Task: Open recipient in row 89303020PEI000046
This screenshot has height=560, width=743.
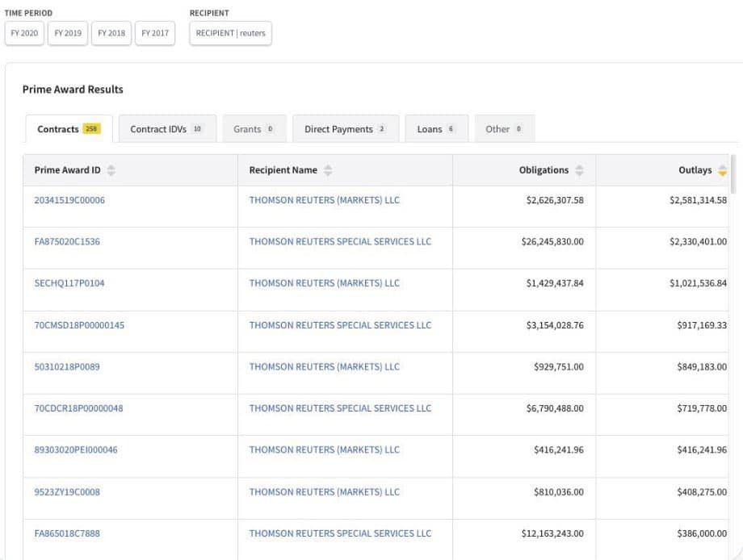Action: (325, 450)
